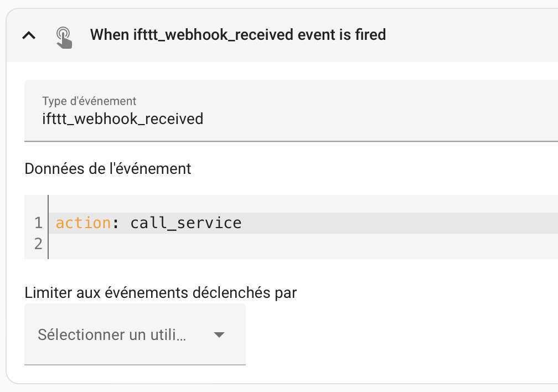Screen dimensions: 558x392
Task: Click the 'call_service' value in editor
Action: point(186,223)
